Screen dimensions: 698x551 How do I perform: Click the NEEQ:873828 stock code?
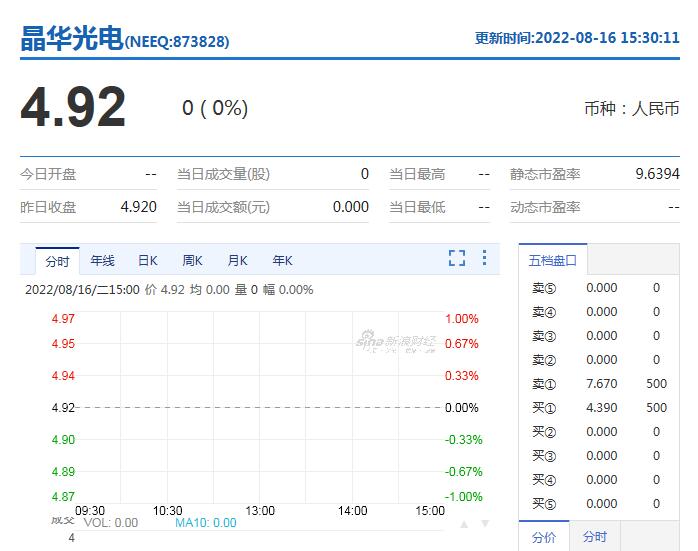177,42
